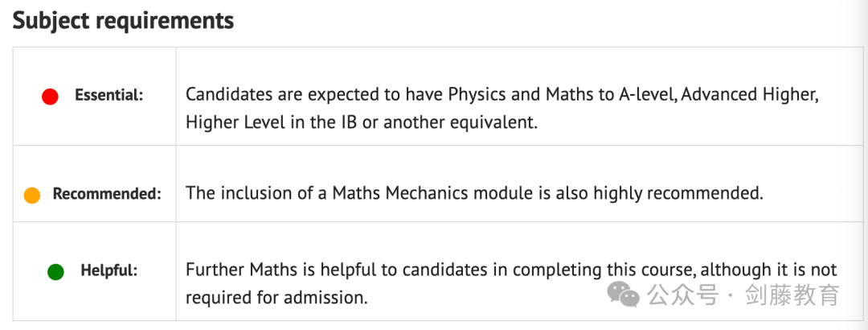The height and width of the screenshot is (330, 868).
Task: Click the Recommended: label
Action: tap(107, 194)
